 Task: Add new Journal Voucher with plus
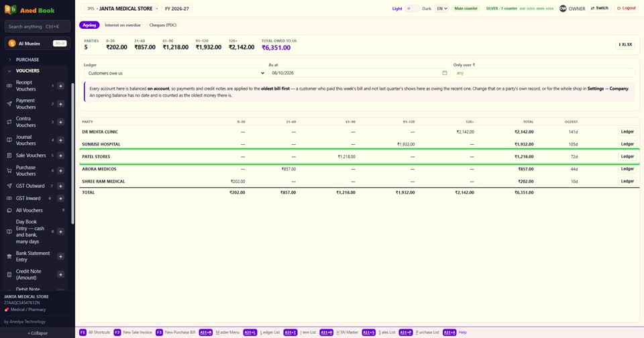tap(60, 140)
